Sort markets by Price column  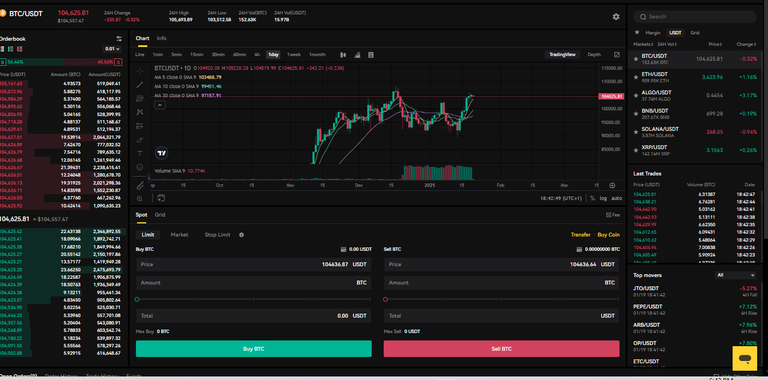click(715, 44)
